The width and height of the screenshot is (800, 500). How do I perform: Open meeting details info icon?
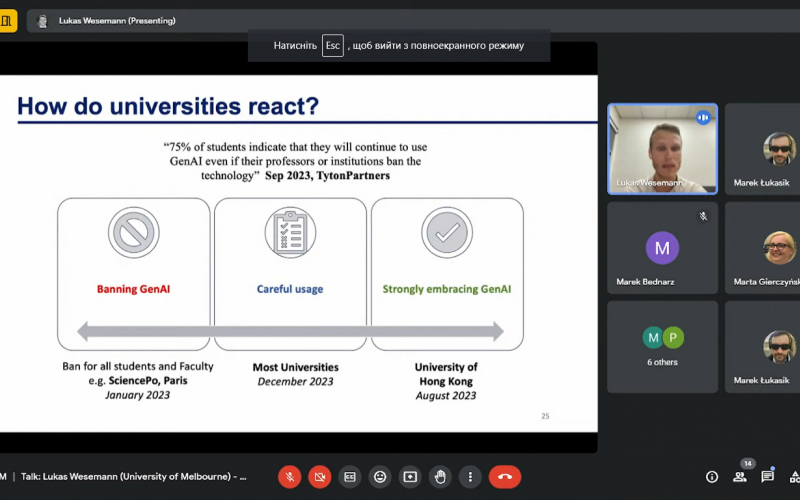click(x=712, y=477)
